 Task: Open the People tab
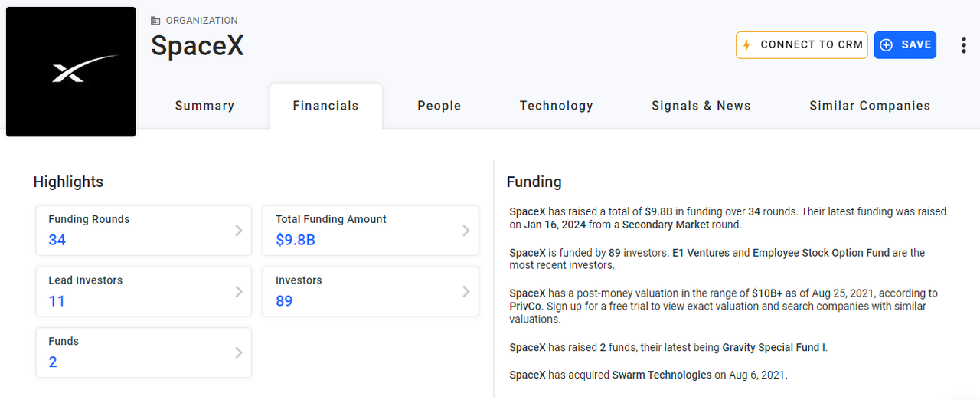[x=439, y=107]
